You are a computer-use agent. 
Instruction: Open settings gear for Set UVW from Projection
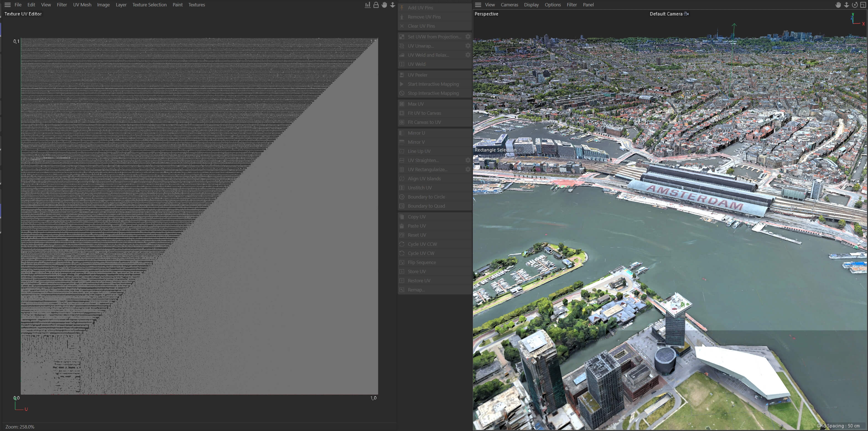click(468, 37)
